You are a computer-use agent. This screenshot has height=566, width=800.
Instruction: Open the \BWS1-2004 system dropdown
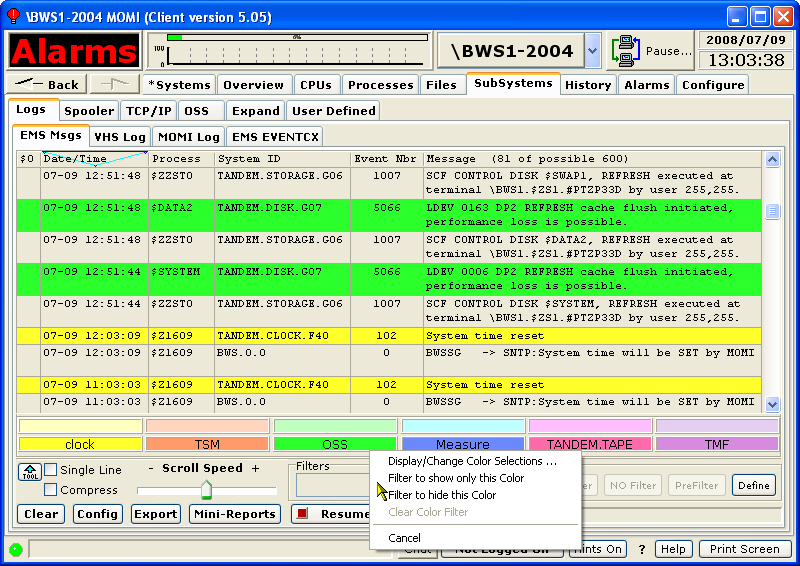click(x=592, y=51)
